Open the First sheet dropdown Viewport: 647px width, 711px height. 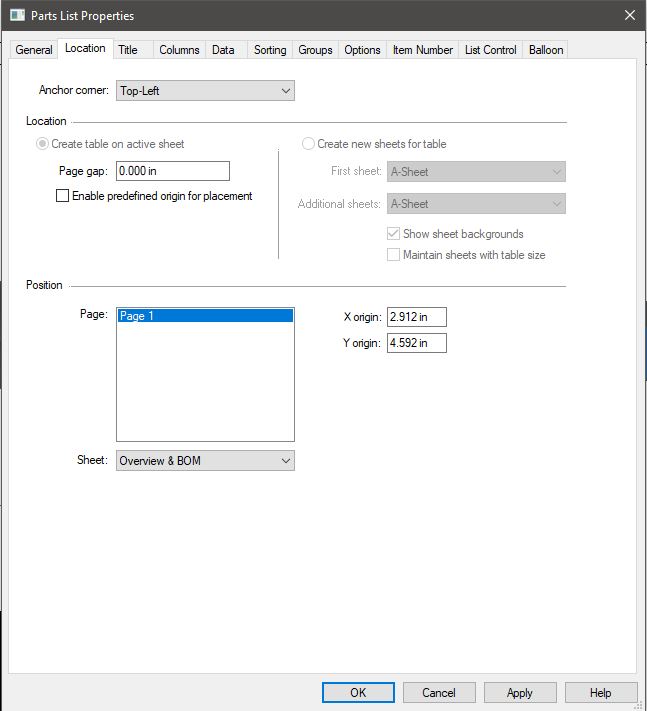476,172
